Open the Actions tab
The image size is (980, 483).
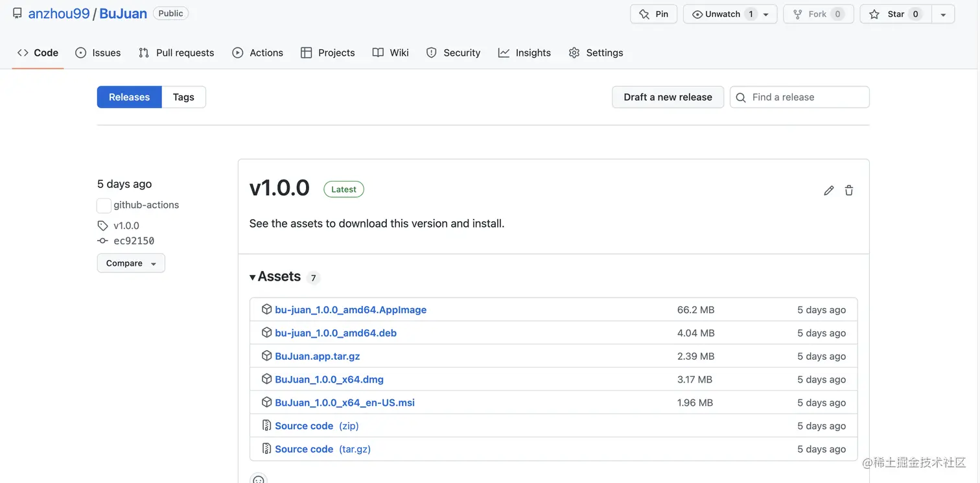click(x=258, y=53)
